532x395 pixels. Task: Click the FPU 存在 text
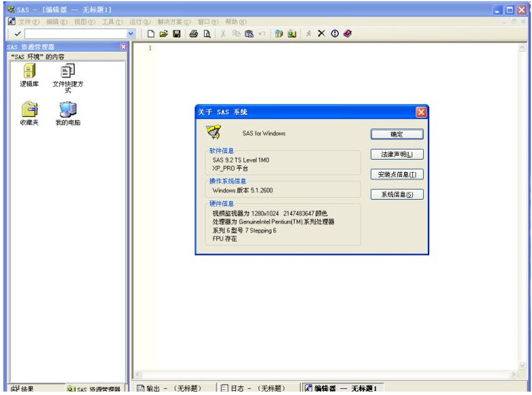point(225,239)
